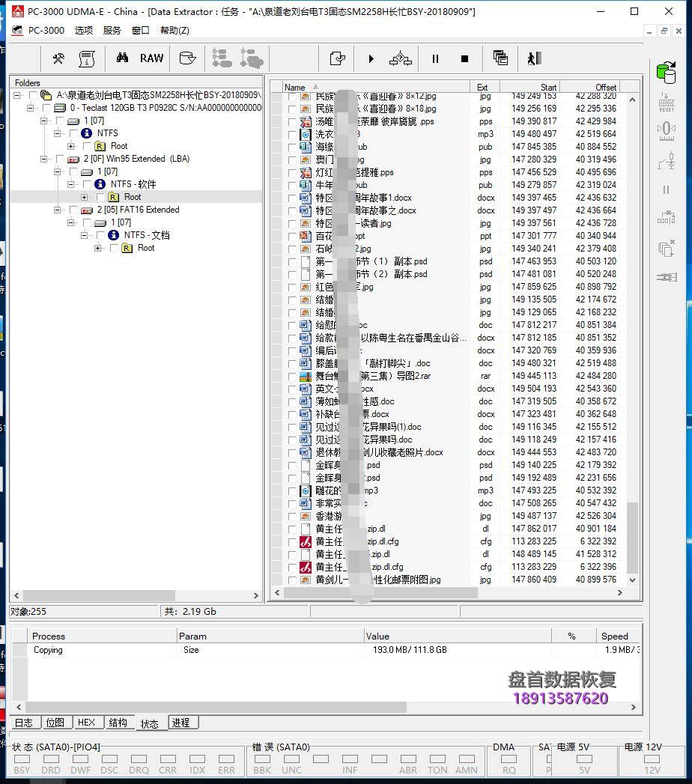The height and width of the screenshot is (784, 692).
Task: Switch to the HEX tab
Action: [x=86, y=723]
